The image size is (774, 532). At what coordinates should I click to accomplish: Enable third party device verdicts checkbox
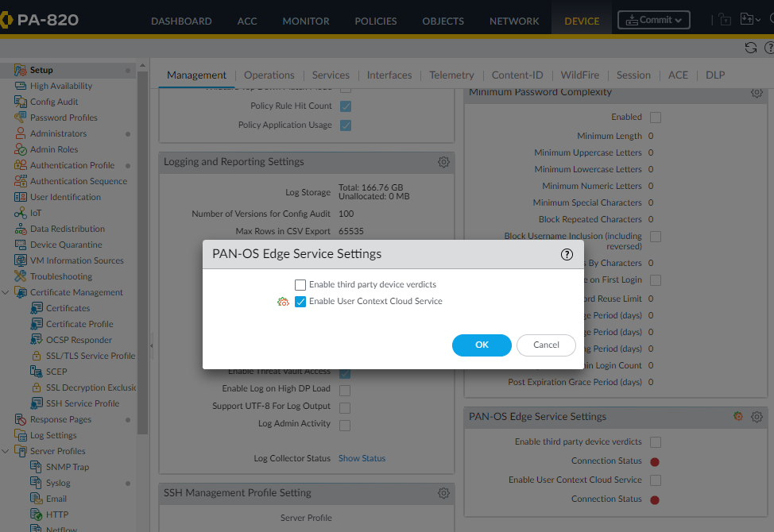pos(300,284)
